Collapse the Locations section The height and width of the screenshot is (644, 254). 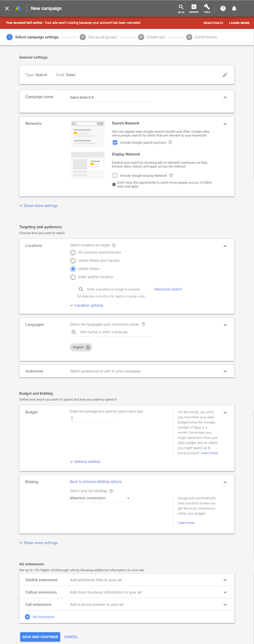pyautogui.click(x=225, y=246)
